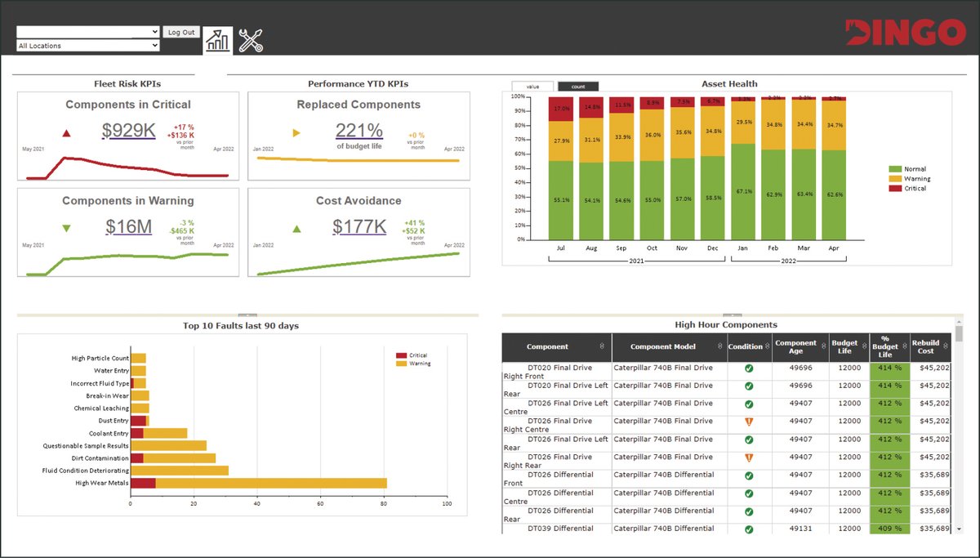
Task: Click the High Particle Count fault label
Action: [x=100, y=358]
